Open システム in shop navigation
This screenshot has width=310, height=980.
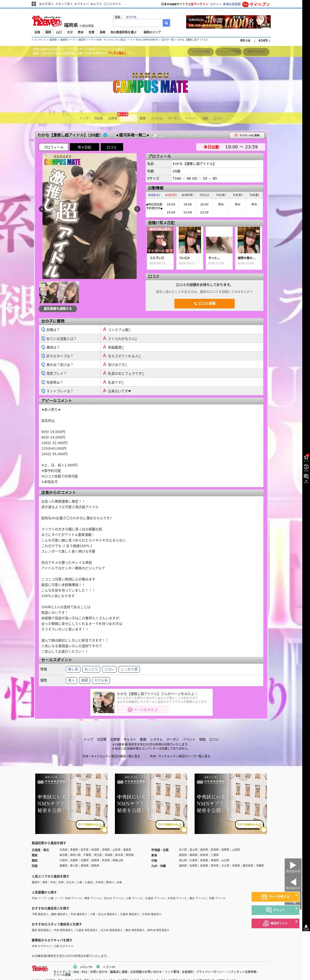click(156, 118)
